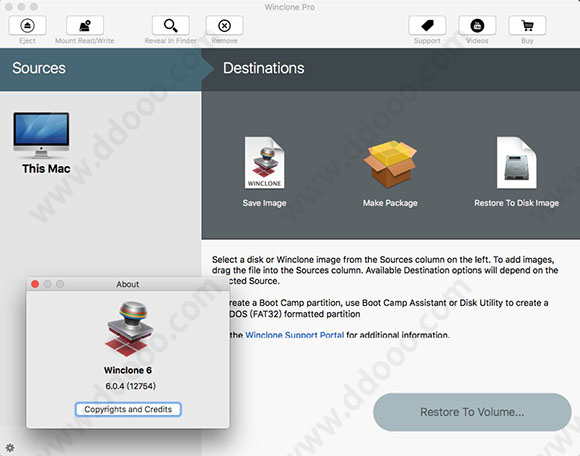Click the Winclone 6 title text

(x=128, y=370)
